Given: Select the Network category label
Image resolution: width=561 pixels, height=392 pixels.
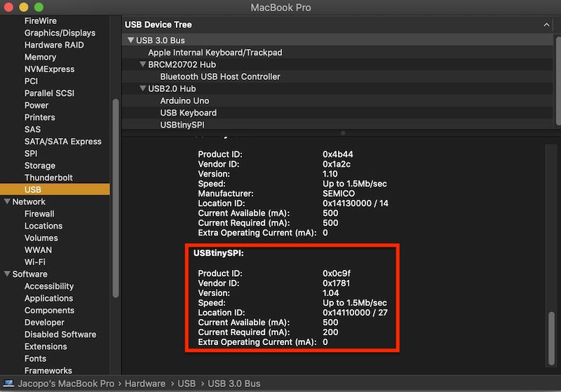Looking at the screenshot, I should coord(29,202).
